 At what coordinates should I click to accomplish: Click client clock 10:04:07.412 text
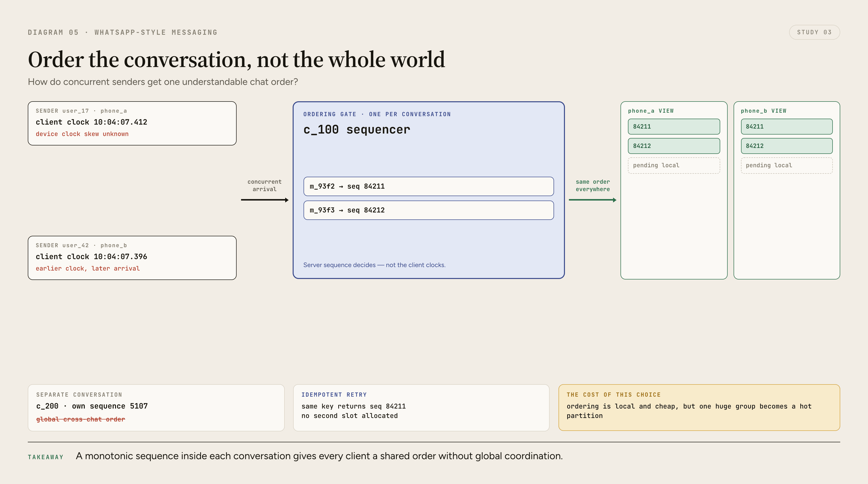tap(91, 122)
